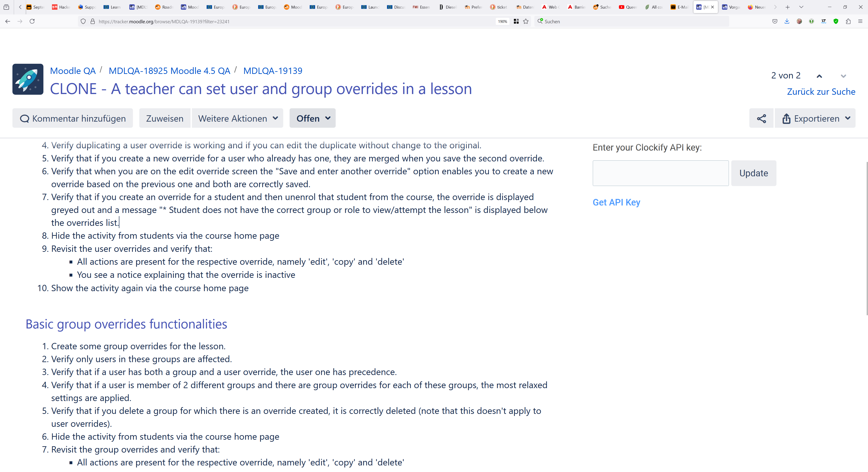Click text 'You see a notice explaining that the override is inactive'
The height and width of the screenshot is (472, 868).
pyautogui.click(x=186, y=275)
